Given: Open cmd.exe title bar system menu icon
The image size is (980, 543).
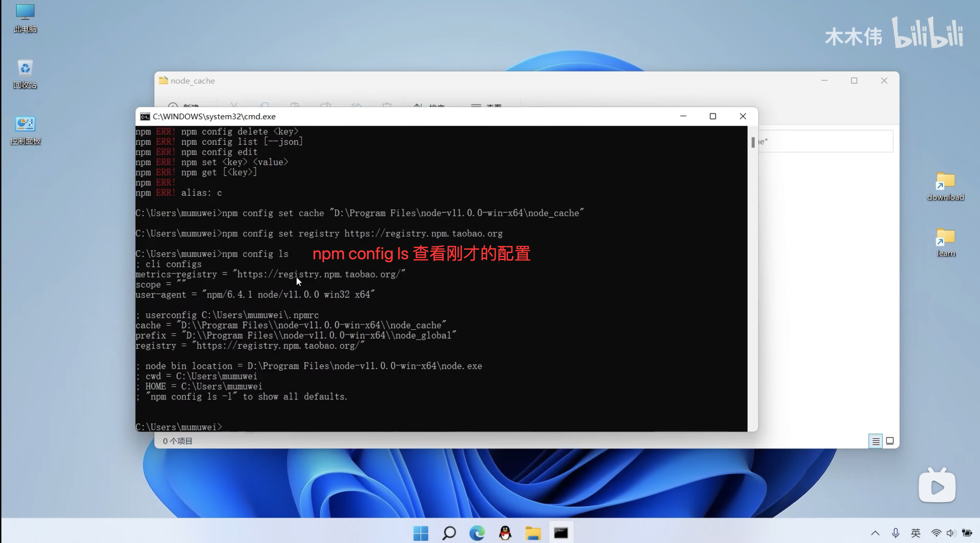Looking at the screenshot, I should (145, 116).
